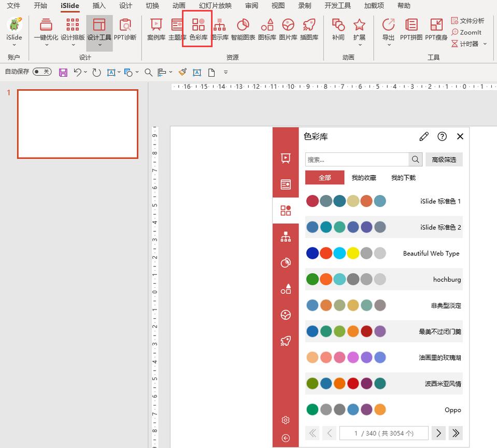This screenshot has height=448, width=497.
Task: Open the ZoomIt tool
Action: click(467, 32)
